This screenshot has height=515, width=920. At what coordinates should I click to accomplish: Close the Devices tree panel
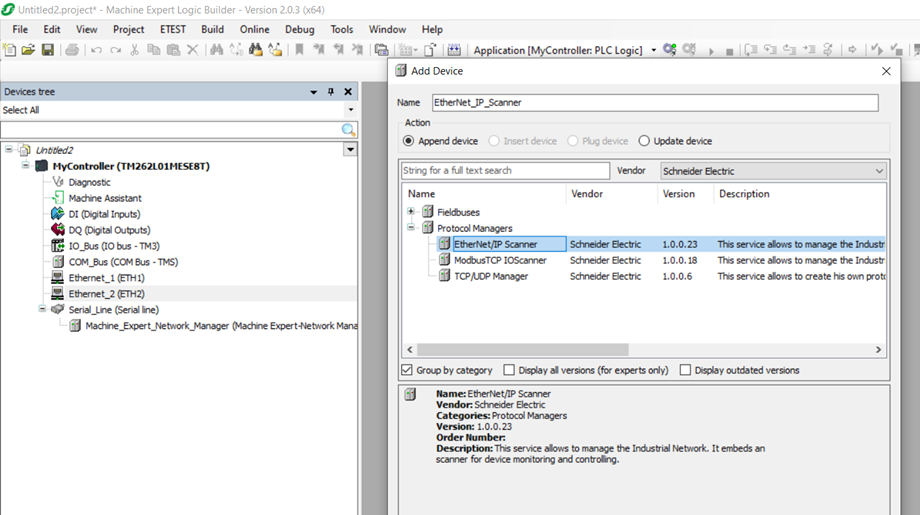point(348,92)
